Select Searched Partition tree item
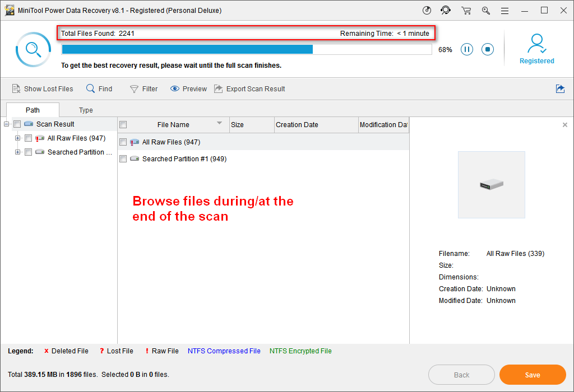This screenshot has height=392, width=574. click(80, 152)
